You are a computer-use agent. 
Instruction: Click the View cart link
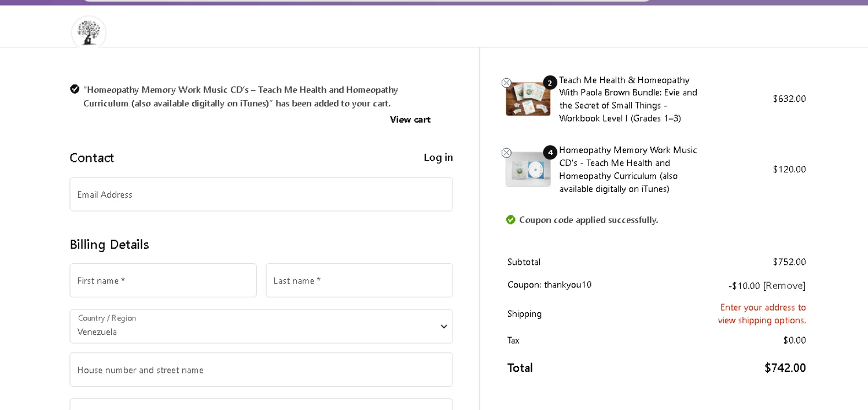coord(410,120)
